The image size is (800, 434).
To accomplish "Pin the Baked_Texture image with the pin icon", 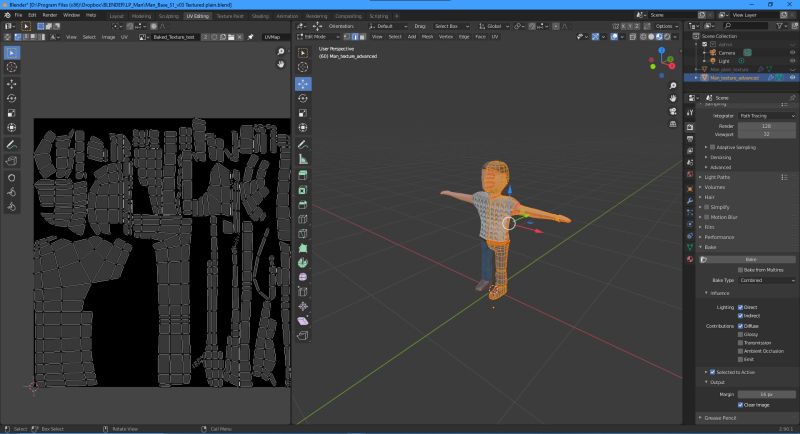I will pos(251,37).
